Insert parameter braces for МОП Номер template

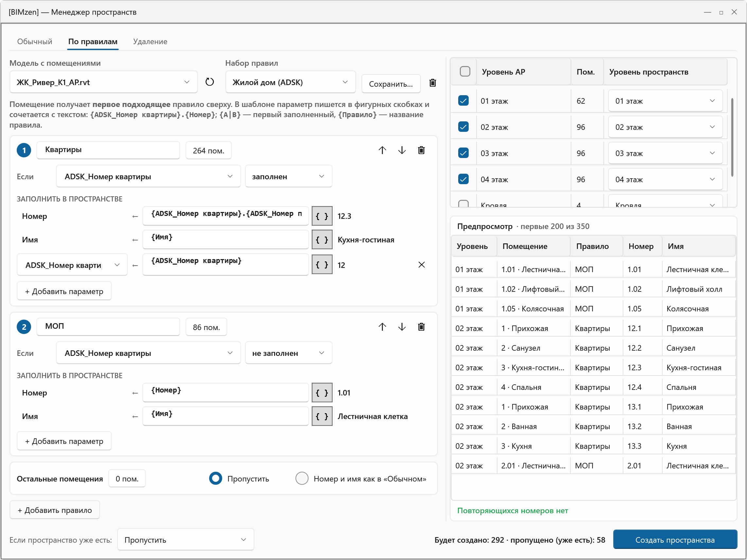(x=322, y=393)
